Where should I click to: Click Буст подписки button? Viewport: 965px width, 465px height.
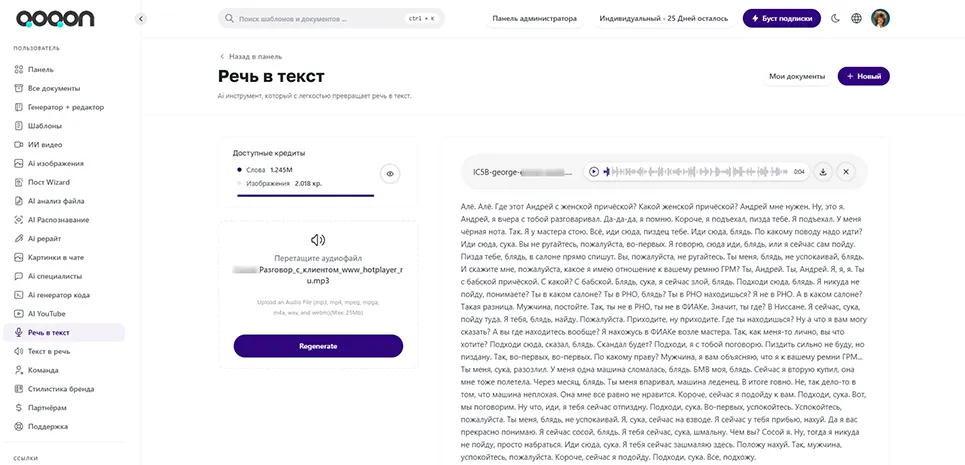[782, 18]
